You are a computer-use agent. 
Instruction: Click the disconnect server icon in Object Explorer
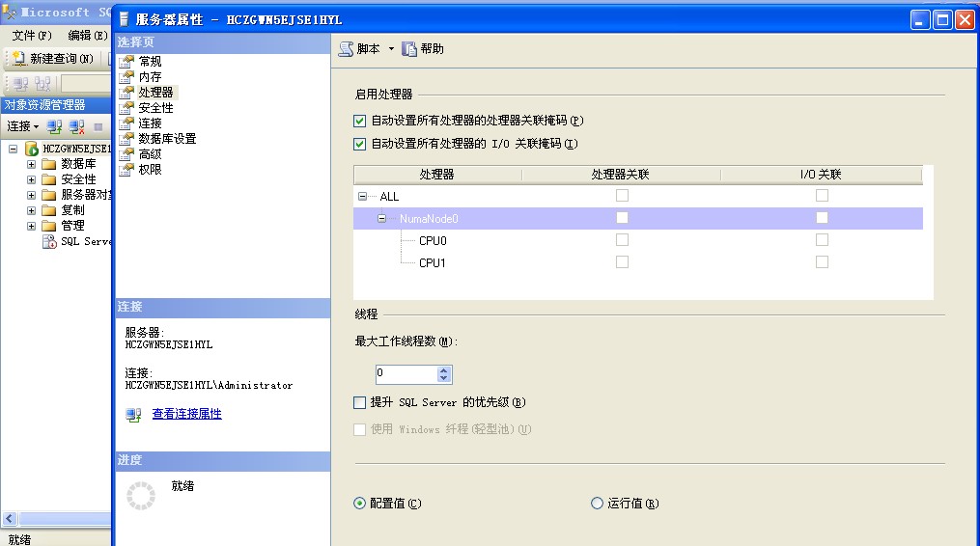pos(76,126)
